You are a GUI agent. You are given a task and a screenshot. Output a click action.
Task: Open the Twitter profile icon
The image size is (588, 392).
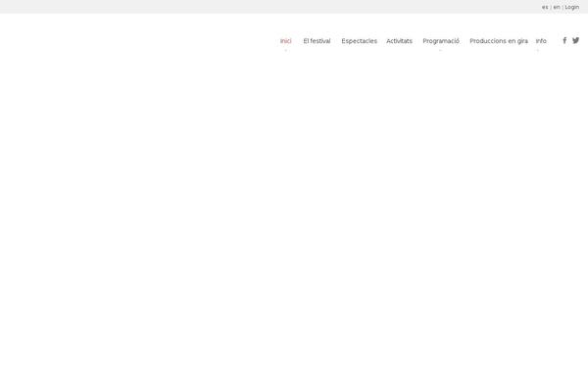click(x=575, y=40)
